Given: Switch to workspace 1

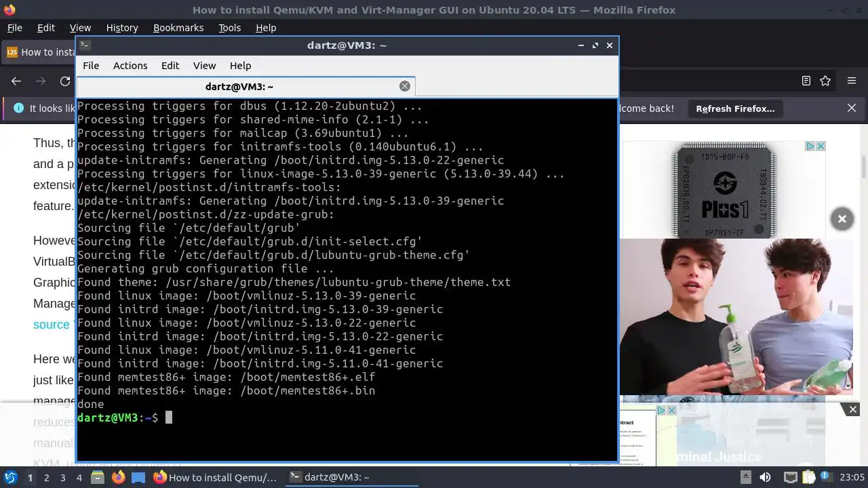Looking at the screenshot, I should click(x=30, y=478).
